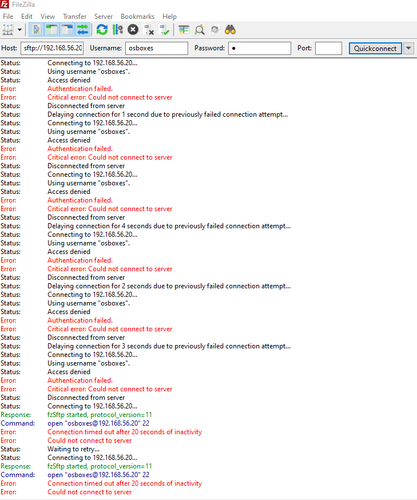Open the Edit menu
The height and width of the screenshot is (500, 417).
[27, 17]
